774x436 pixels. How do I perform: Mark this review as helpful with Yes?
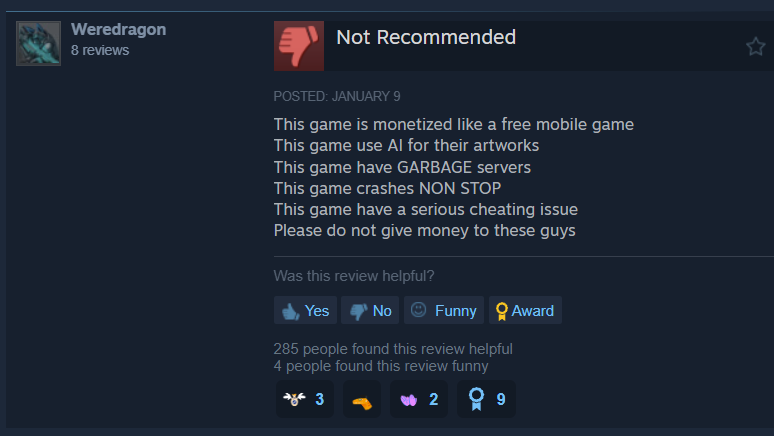click(x=305, y=310)
